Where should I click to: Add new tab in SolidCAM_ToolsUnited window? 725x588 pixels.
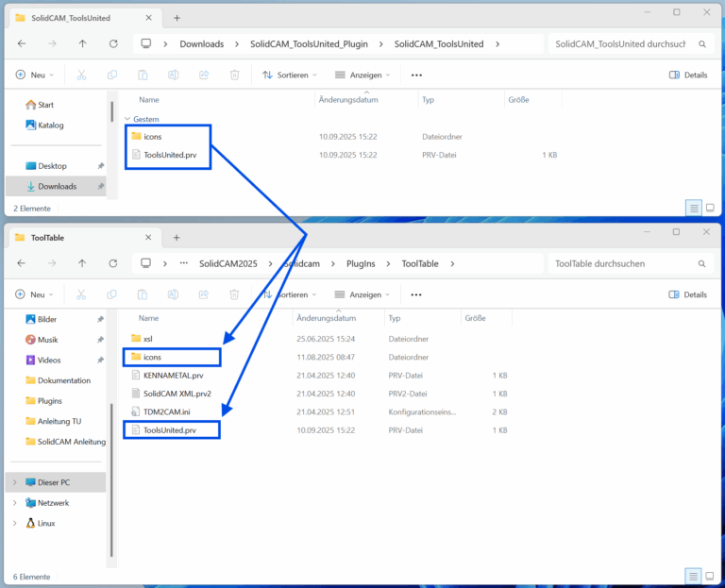click(177, 18)
